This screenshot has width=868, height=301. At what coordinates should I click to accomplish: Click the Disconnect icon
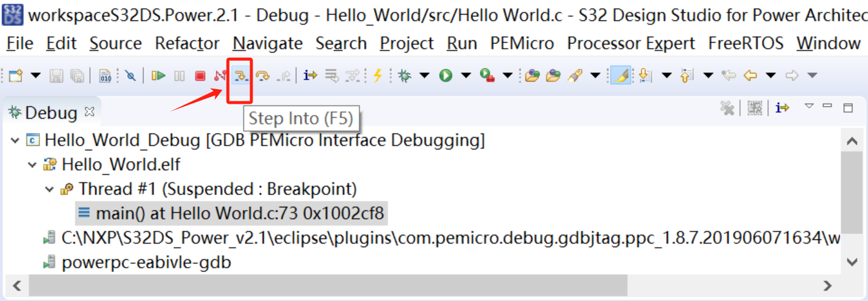[x=220, y=75]
